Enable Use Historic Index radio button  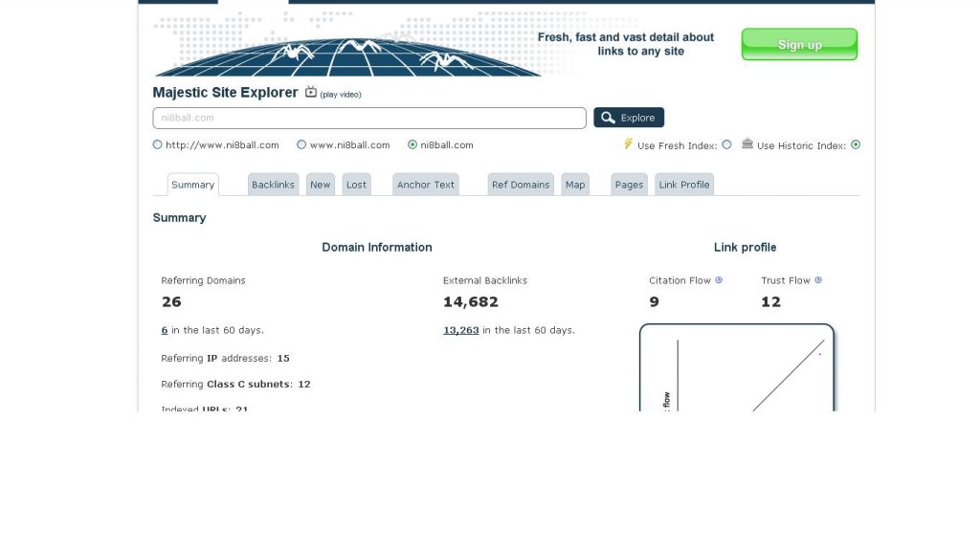(x=856, y=144)
